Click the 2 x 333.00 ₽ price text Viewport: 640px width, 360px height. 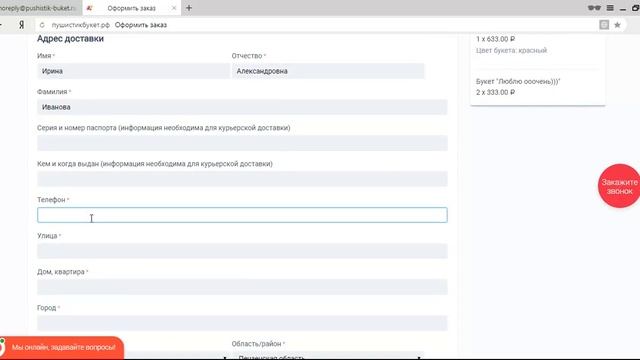495,92
